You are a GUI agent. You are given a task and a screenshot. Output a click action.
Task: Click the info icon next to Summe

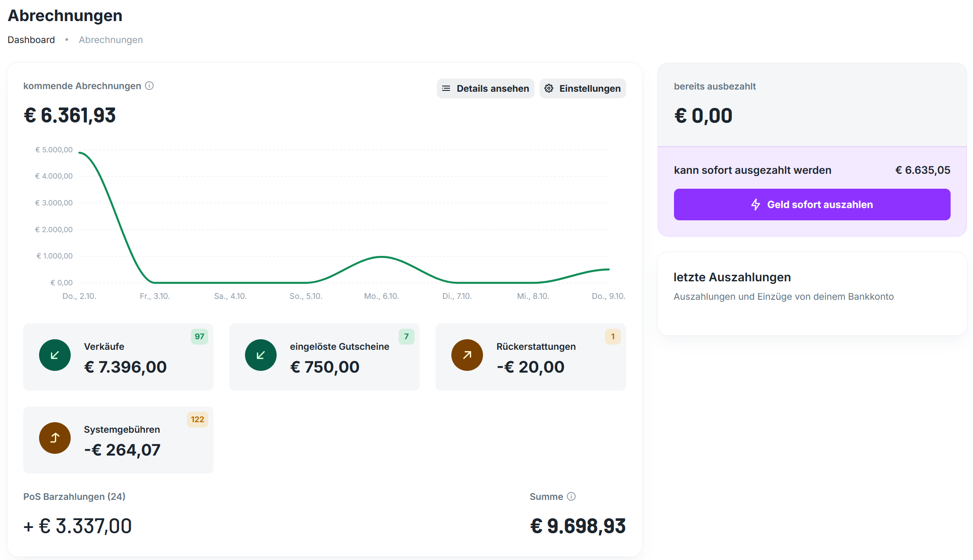pos(571,496)
